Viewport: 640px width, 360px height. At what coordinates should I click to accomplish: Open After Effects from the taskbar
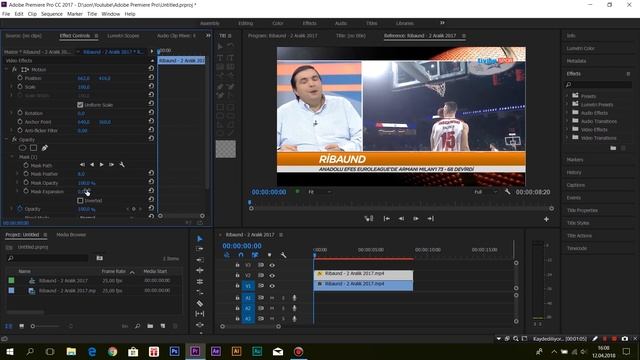[216, 351]
